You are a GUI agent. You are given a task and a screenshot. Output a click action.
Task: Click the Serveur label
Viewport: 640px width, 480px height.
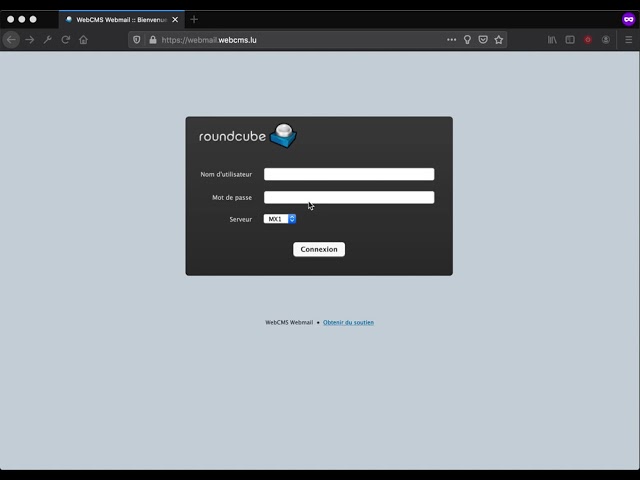pos(240,220)
